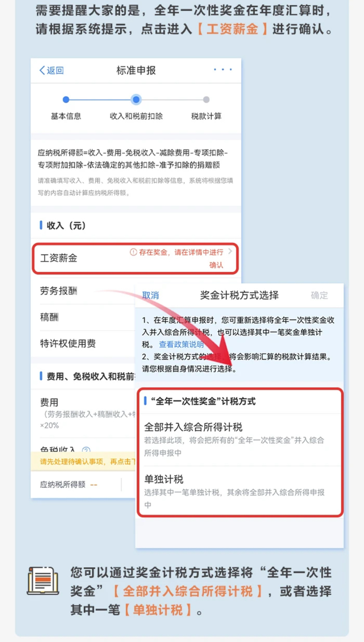Click the warning icon beside 存在奖金
This screenshot has height=642, width=364.
pyautogui.click(x=133, y=252)
